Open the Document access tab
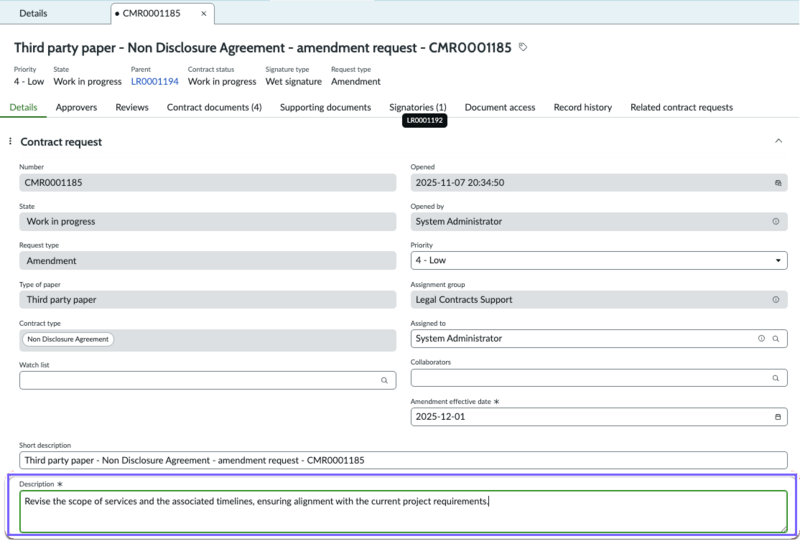 point(499,107)
